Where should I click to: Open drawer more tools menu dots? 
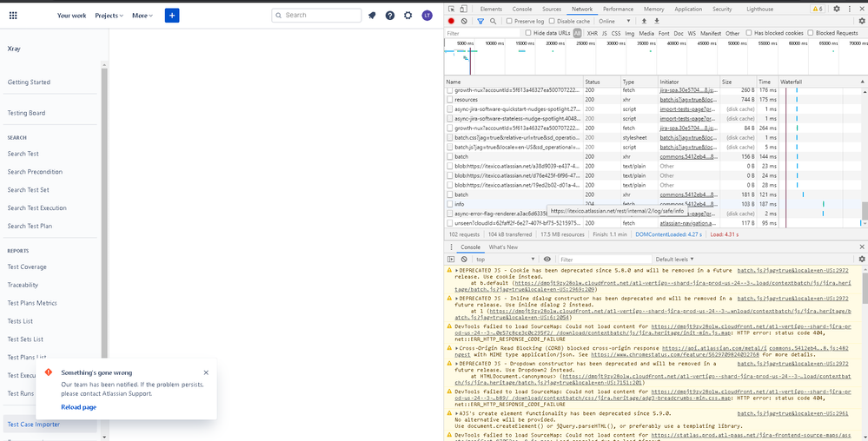451,247
